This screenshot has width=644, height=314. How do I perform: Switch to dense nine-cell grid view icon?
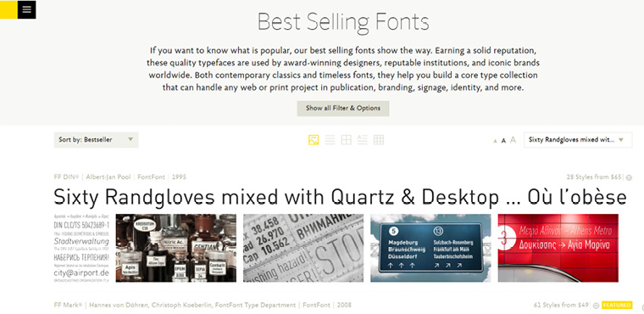379,140
